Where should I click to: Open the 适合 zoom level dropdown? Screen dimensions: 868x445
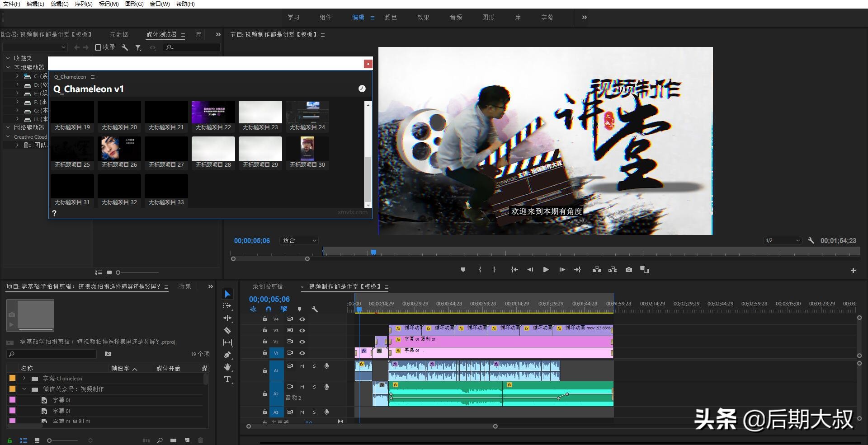(x=300, y=241)
